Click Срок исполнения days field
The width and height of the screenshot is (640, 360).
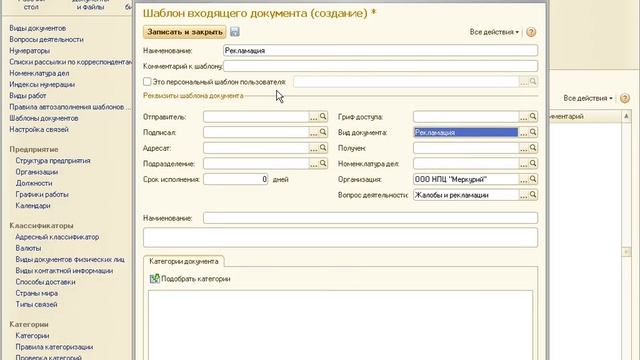pos(236,179)
